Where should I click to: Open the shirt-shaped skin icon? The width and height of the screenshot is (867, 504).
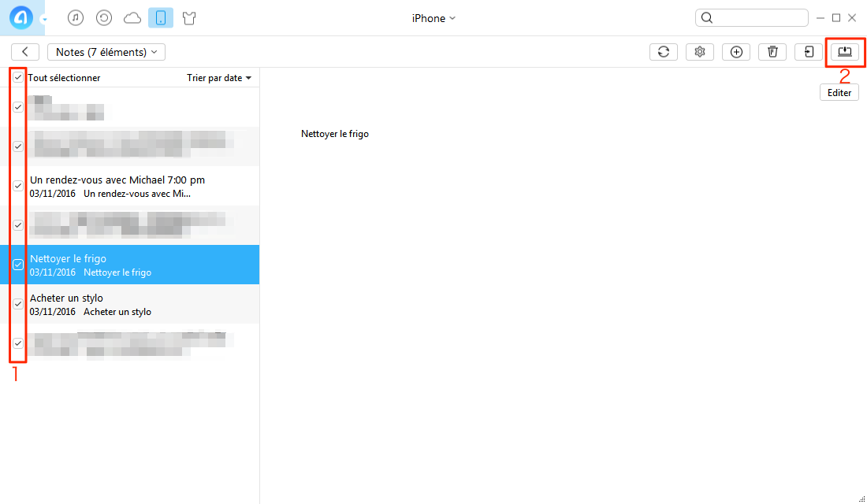[x=189, y=18]
